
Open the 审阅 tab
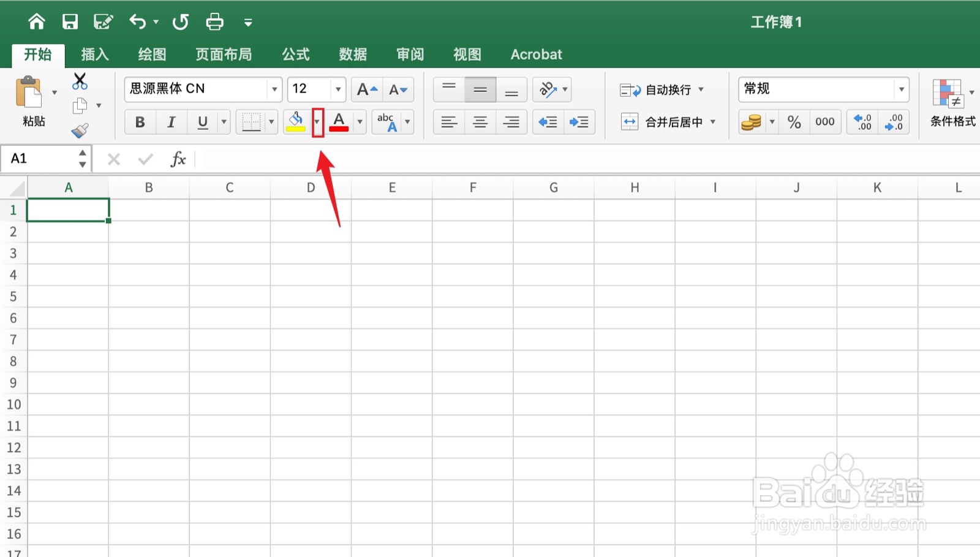coord(410,55)
